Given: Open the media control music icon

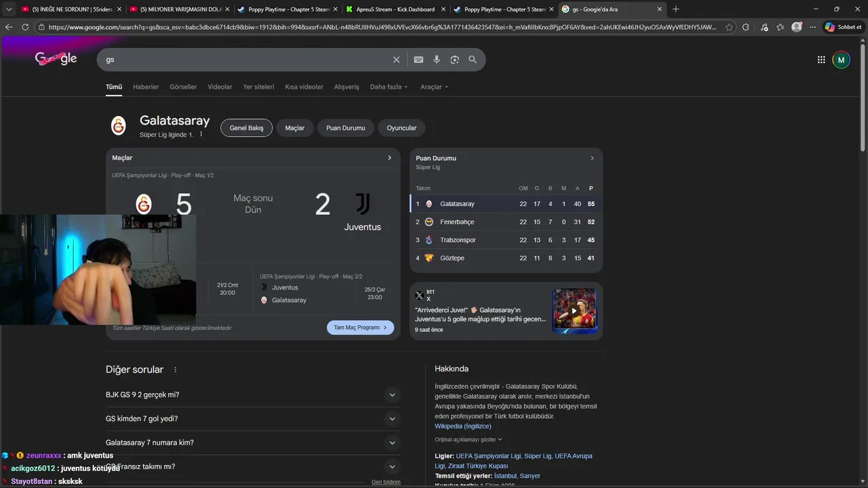Looking at the screenshot, I should tap(764, 27).
